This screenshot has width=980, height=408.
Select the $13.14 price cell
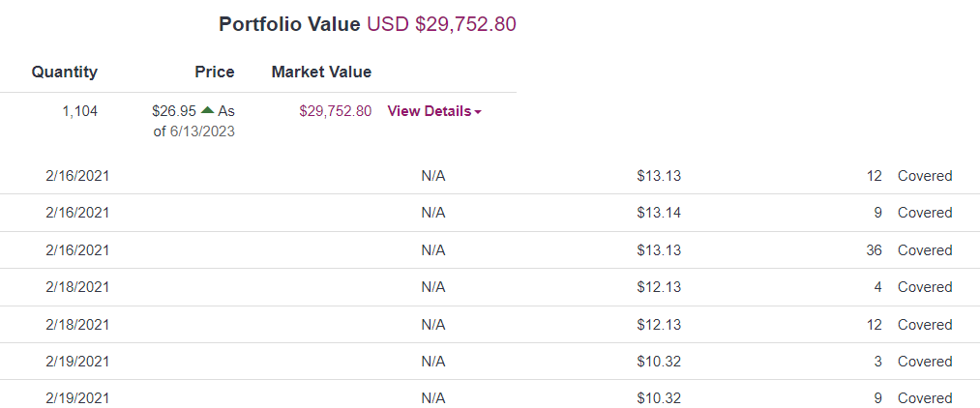pos(659,213)
